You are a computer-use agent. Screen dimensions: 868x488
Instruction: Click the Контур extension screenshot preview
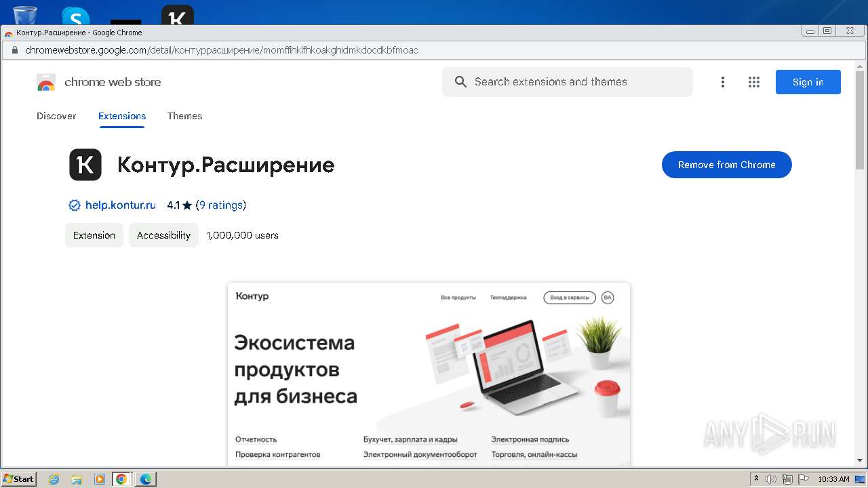point(429,374)
